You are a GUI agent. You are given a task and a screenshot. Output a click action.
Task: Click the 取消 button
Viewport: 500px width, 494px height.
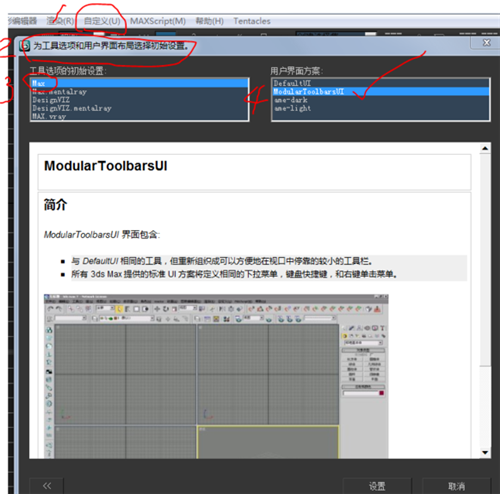(x=456, y=486)
